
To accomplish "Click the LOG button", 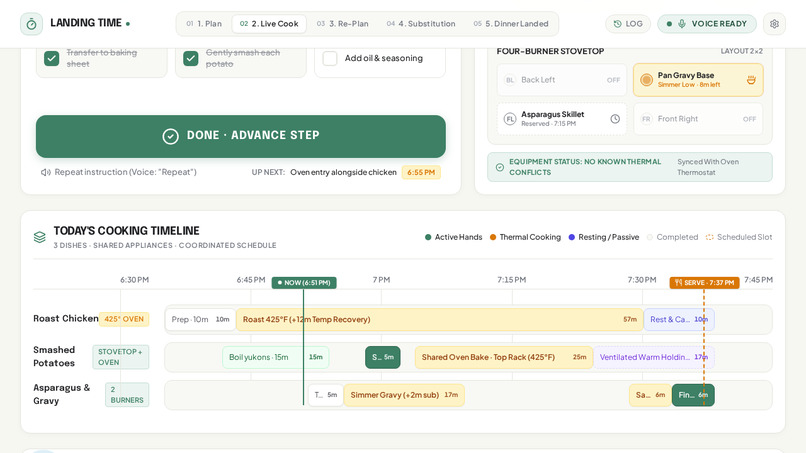I will 628,24.
